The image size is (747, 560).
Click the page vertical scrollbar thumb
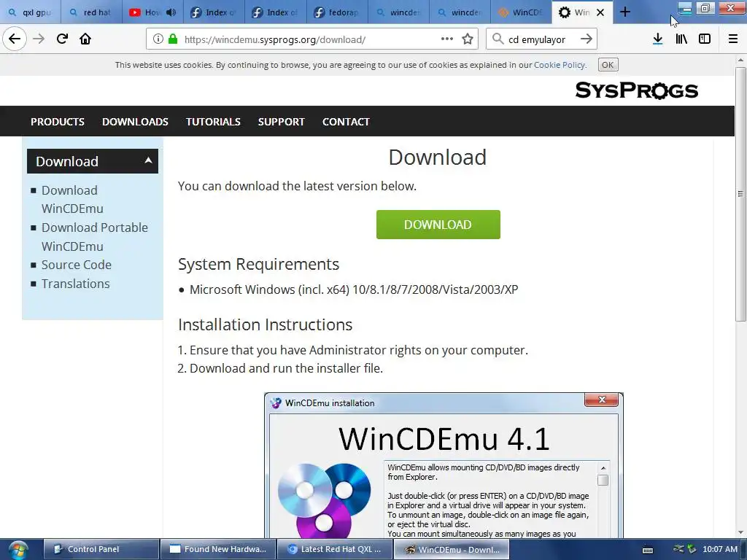pos(740,194)
